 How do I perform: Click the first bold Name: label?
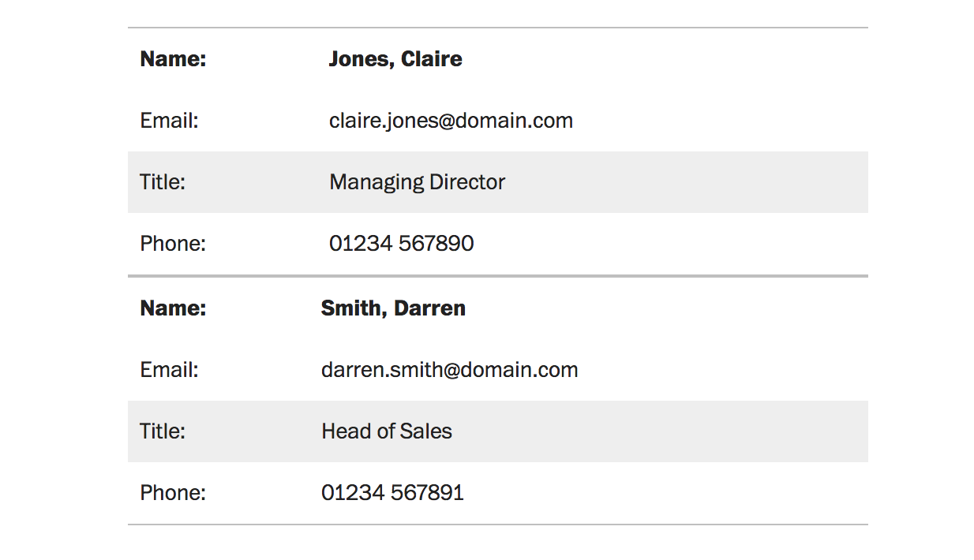[x=173, y=59]
